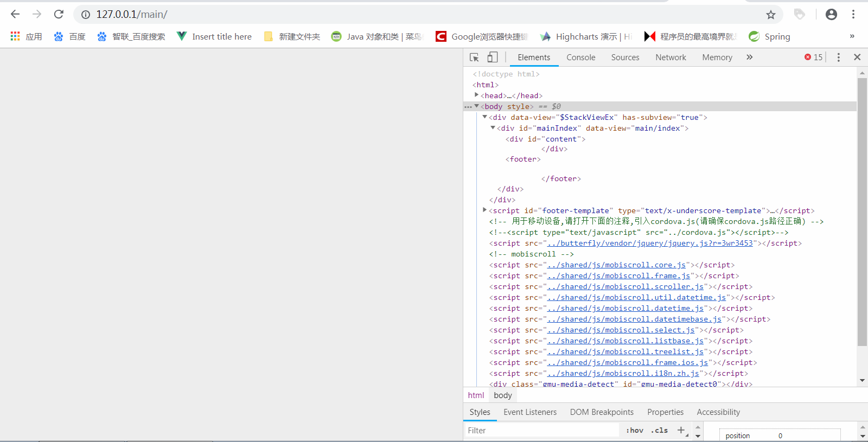Open mobiscroll.select.js source link
Screen dimensions: 868x442
[x=621, y=330]
